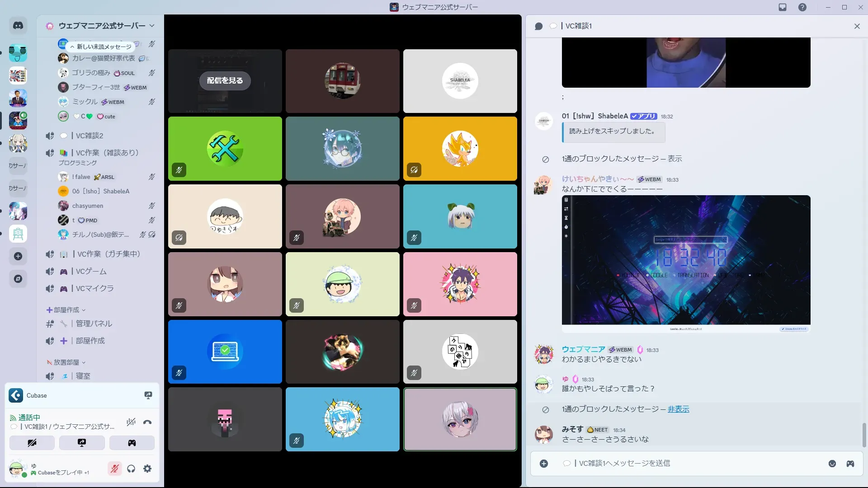Viewport: 868px width, 488px height.
Task: Join the VCゲーム voice channel
Action: coord(91,272)
